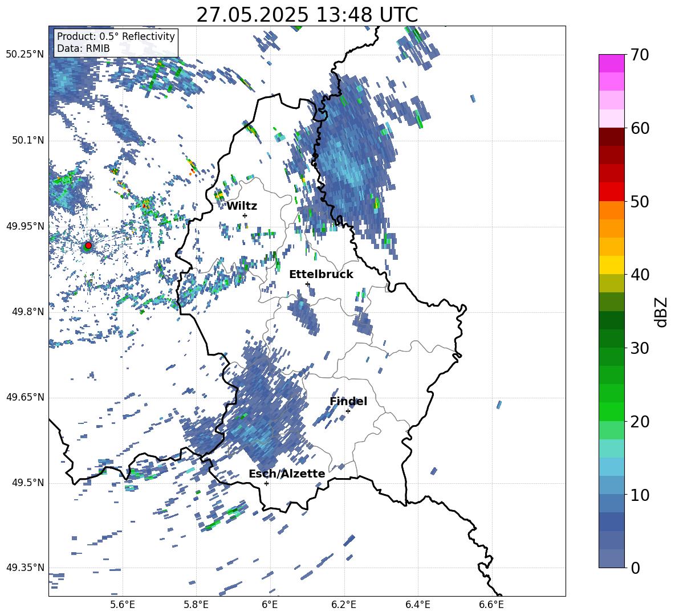
Task: Click the 50.25°N latitude label
Action: click(x=25, y=55)
